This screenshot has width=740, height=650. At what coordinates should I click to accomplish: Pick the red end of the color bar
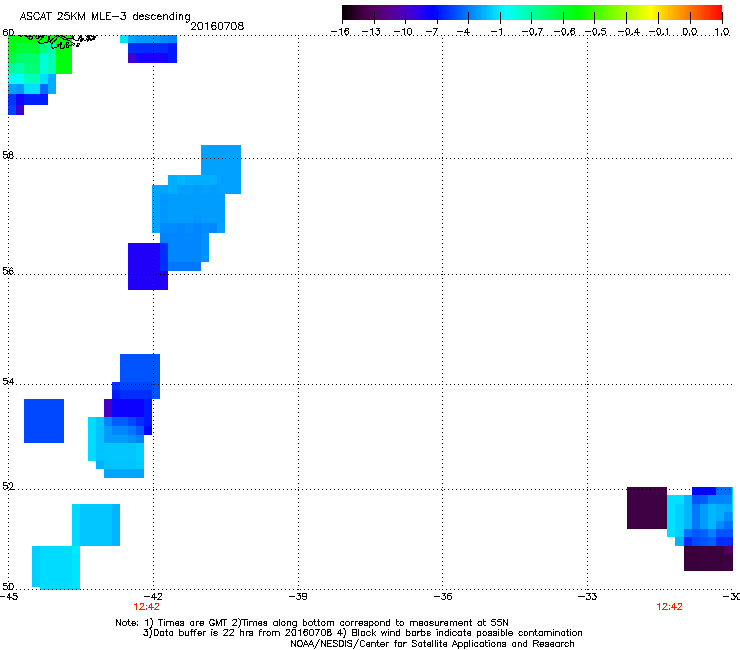(x=715, y=13)
